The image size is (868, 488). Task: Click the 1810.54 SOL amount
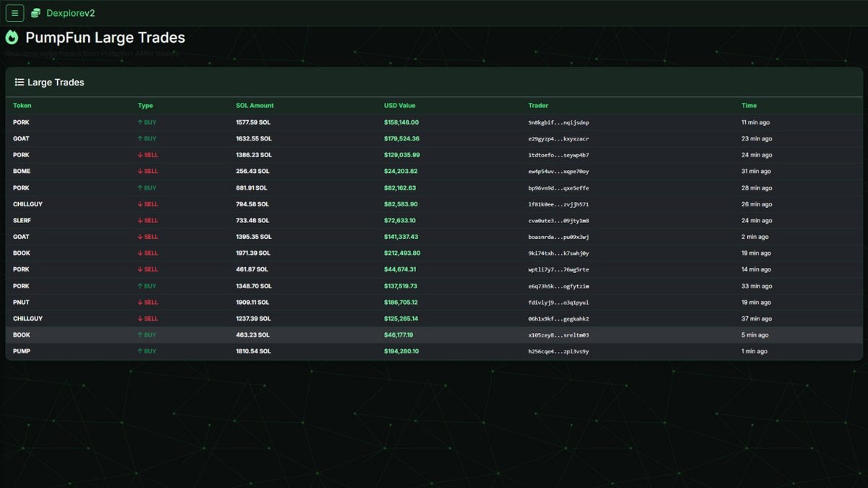(254, 351)
